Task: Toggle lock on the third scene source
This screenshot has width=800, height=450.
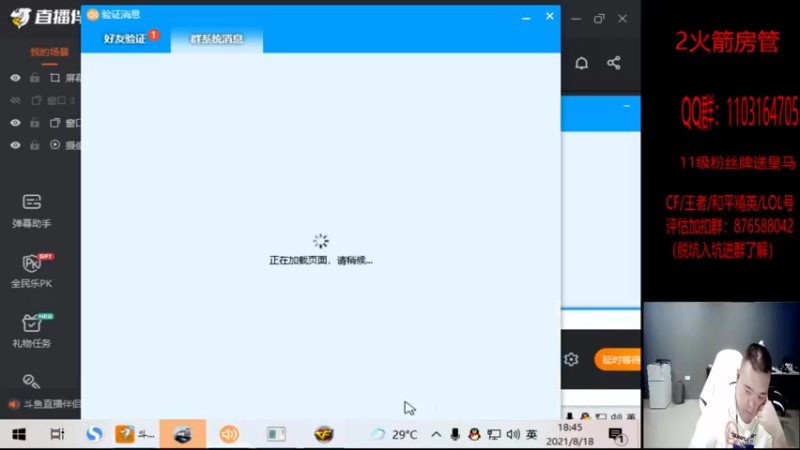Action: click(34, 123)
